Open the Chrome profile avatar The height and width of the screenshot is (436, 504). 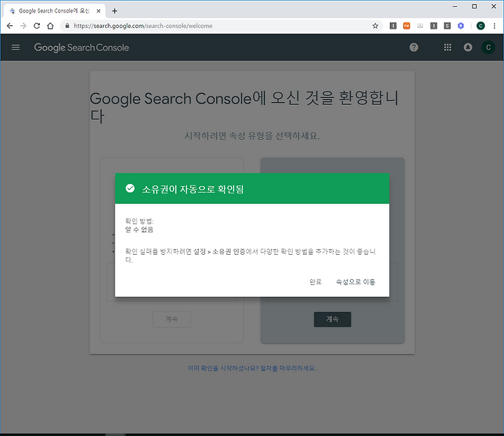click(480, 26)
